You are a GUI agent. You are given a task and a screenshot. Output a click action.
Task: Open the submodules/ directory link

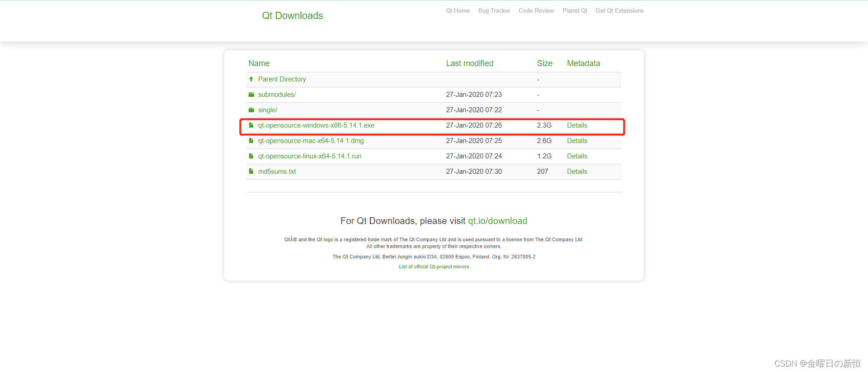pos(277,95)
